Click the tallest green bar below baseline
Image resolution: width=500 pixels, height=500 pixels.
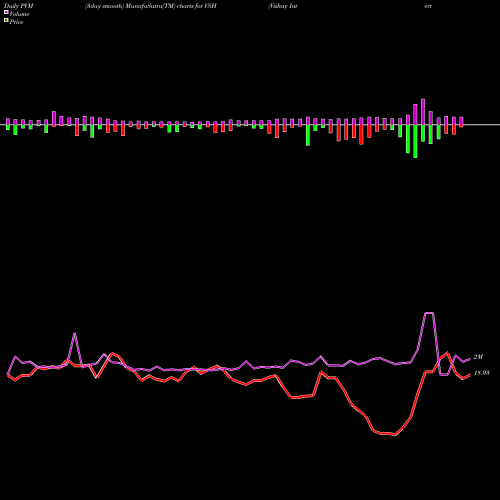click(415, 141)
